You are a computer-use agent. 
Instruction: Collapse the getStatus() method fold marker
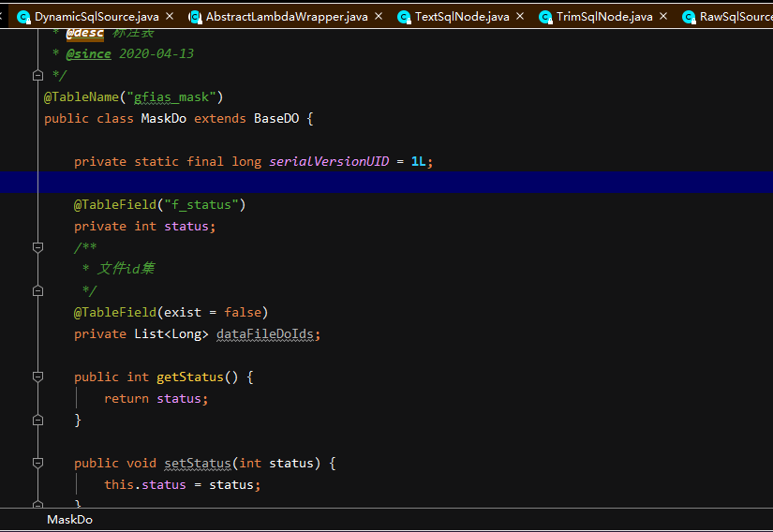point(37,377)
